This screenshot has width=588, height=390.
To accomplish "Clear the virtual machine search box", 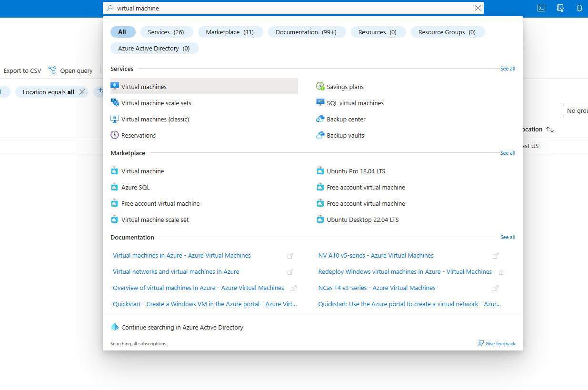I will pyautogui.click(x=478, y=8).
